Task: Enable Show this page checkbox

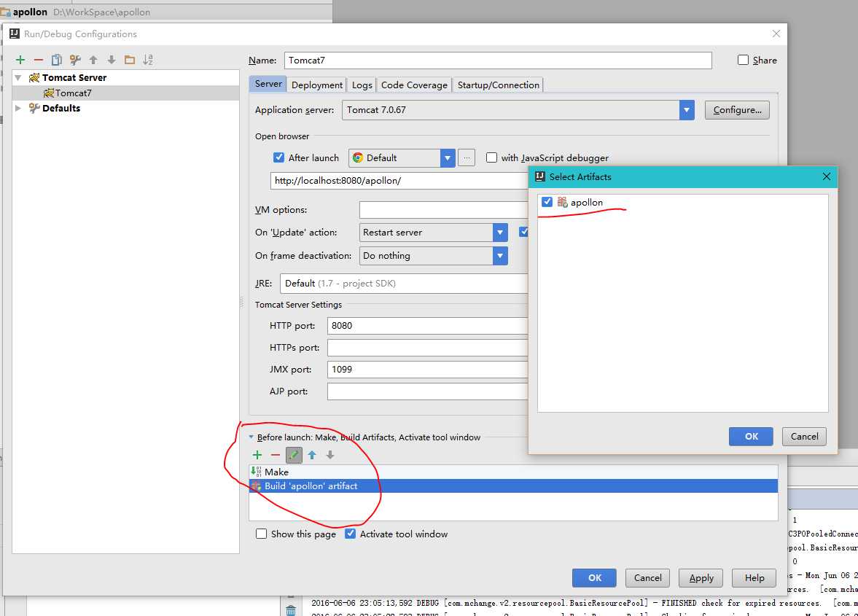Action: pyautogui.click(x=261, y=534)
